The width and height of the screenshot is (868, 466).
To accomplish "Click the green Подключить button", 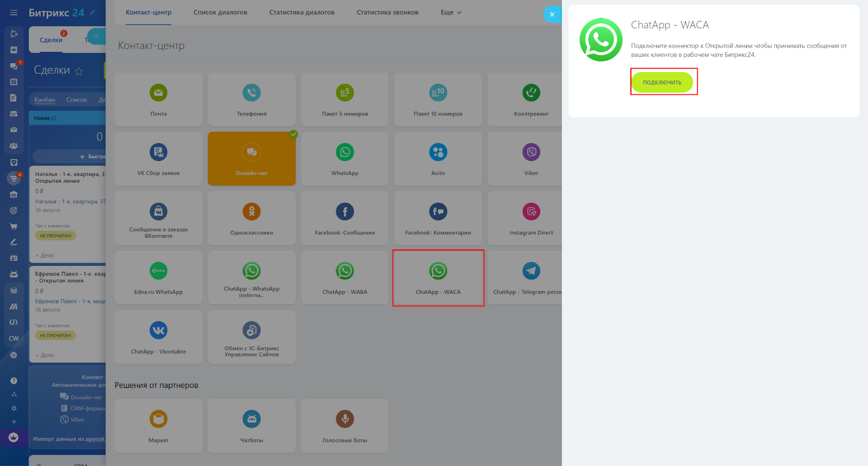I will point(662,82).
